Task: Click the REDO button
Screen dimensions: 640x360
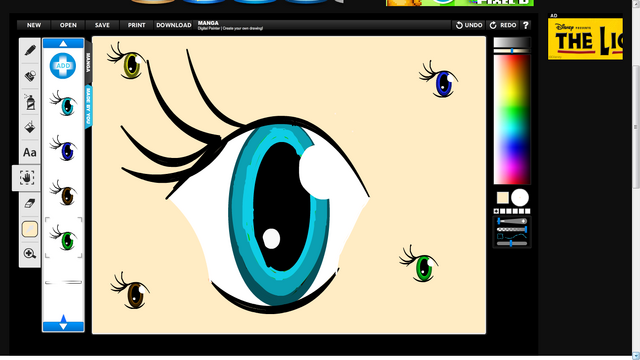Action: [503, 25]
